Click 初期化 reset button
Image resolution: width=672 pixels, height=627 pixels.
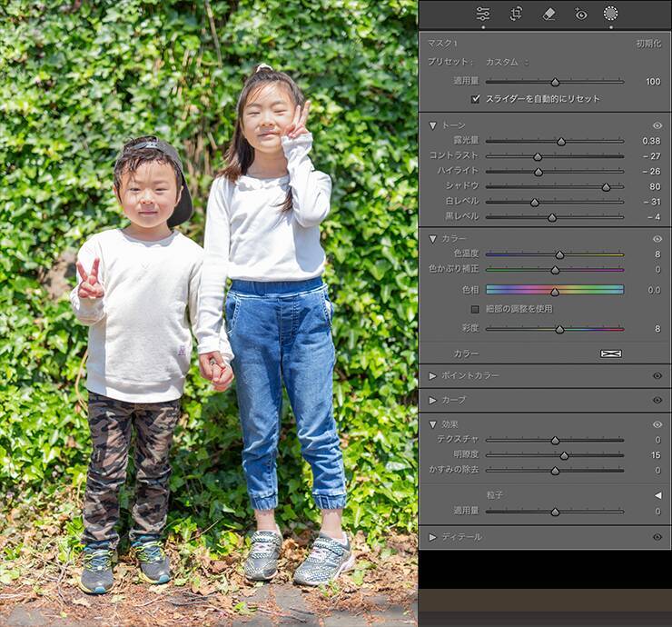pyautogui.click(x=649, y=44)
